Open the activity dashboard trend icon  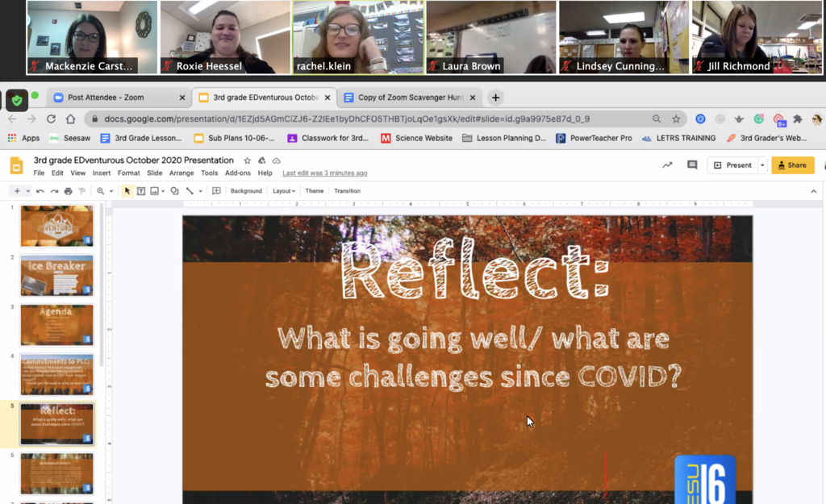pyautogui.click(x=667, y=165)
